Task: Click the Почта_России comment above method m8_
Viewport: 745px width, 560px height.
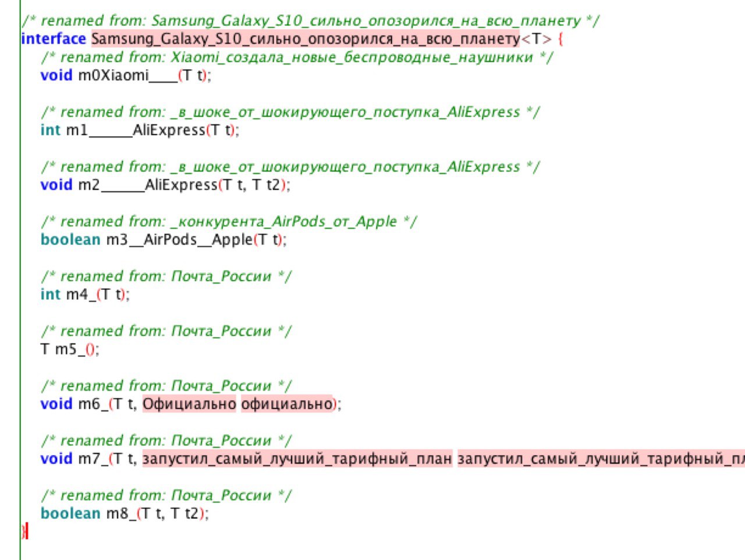Action: click(x=166, y=495)
